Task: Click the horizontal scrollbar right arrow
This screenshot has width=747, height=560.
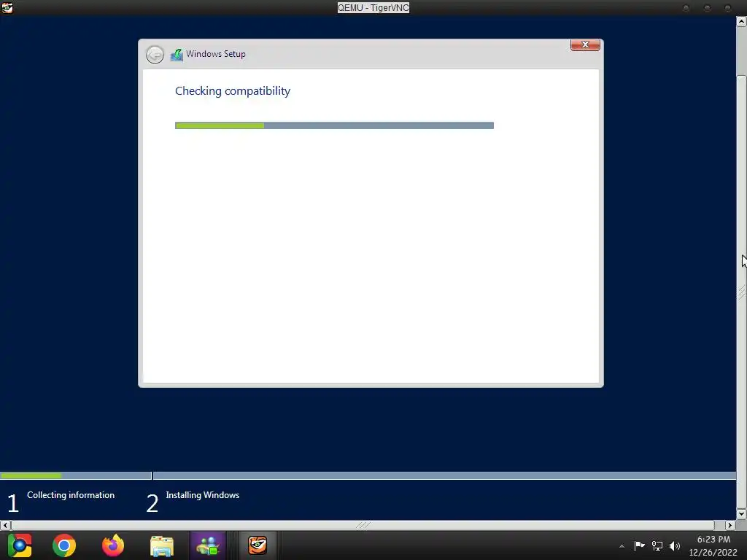Action: click(x=730, y=525)
